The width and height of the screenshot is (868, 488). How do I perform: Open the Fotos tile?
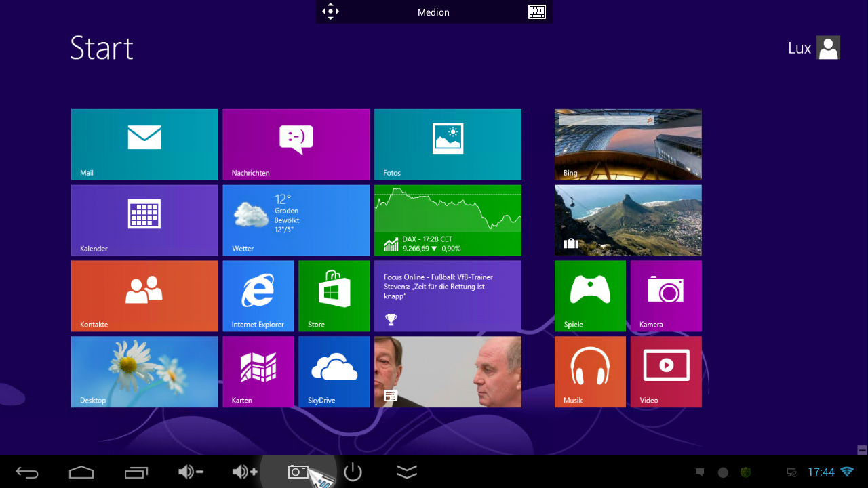coord(448,144)
